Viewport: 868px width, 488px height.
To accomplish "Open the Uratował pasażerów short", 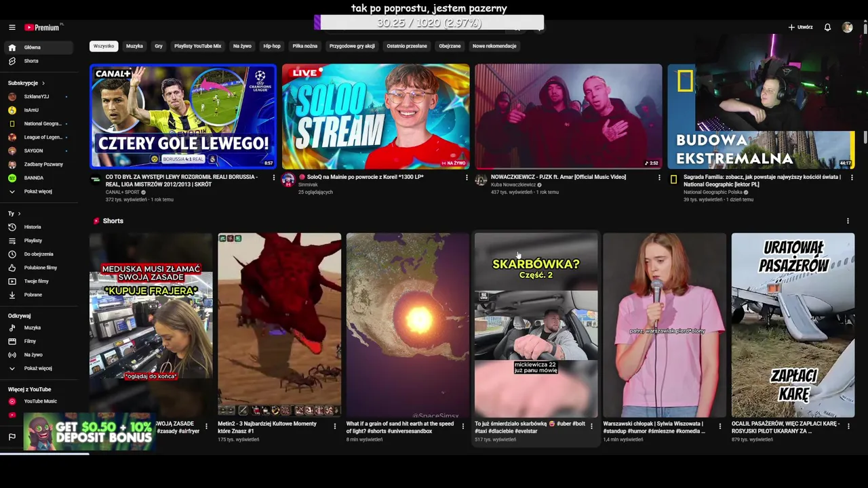I will point(793,325).
